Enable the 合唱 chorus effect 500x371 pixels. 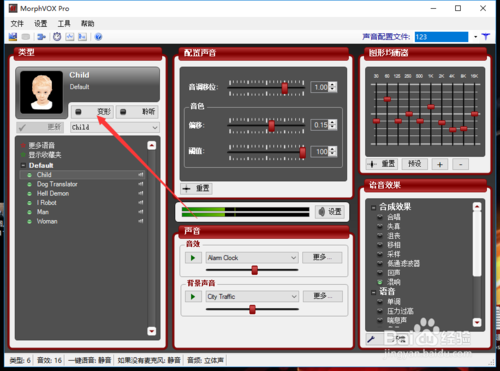380,217
